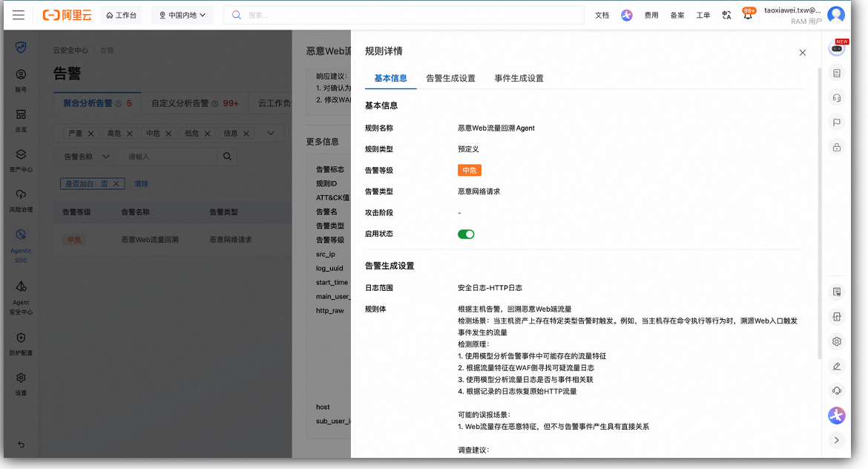Open the 文档 link in header
Image resolution: width=868 pixels, height=469 pixels.
[x=602, y=15]
